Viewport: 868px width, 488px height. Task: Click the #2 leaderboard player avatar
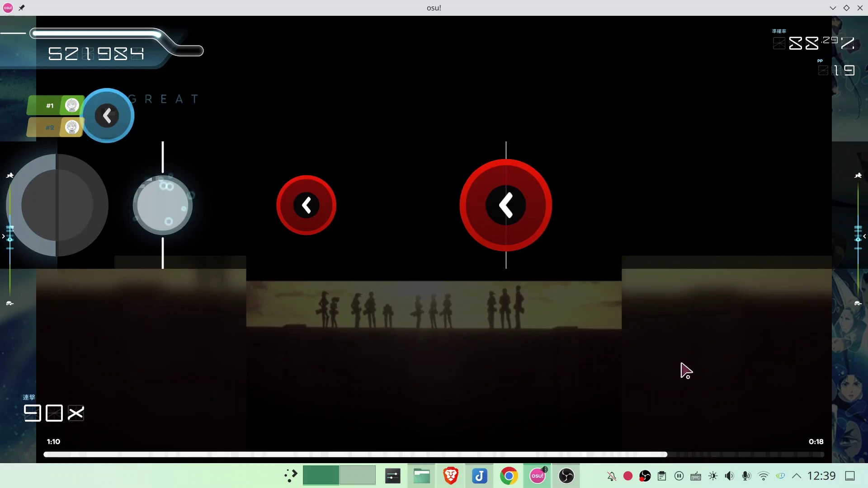click(72, 127)
